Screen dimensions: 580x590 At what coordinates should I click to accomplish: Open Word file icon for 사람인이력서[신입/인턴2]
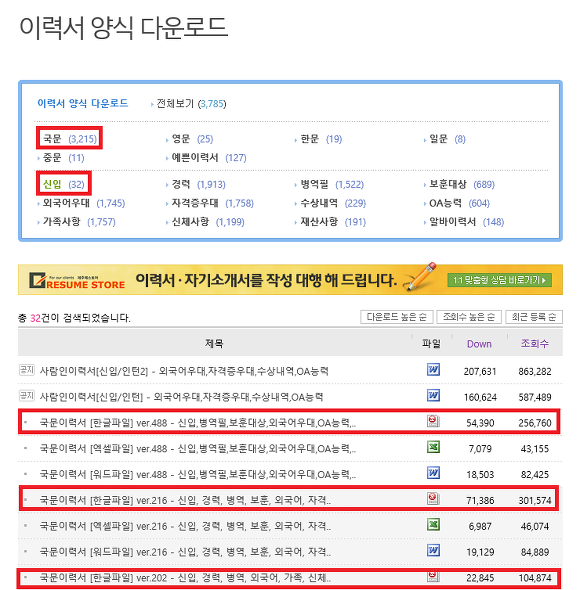pyautogui.click(x=433, y=370)
